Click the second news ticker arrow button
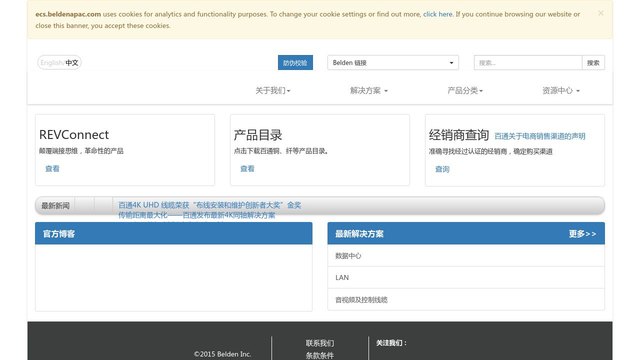This screenshot has height=360, width=640. click(103, 205)
